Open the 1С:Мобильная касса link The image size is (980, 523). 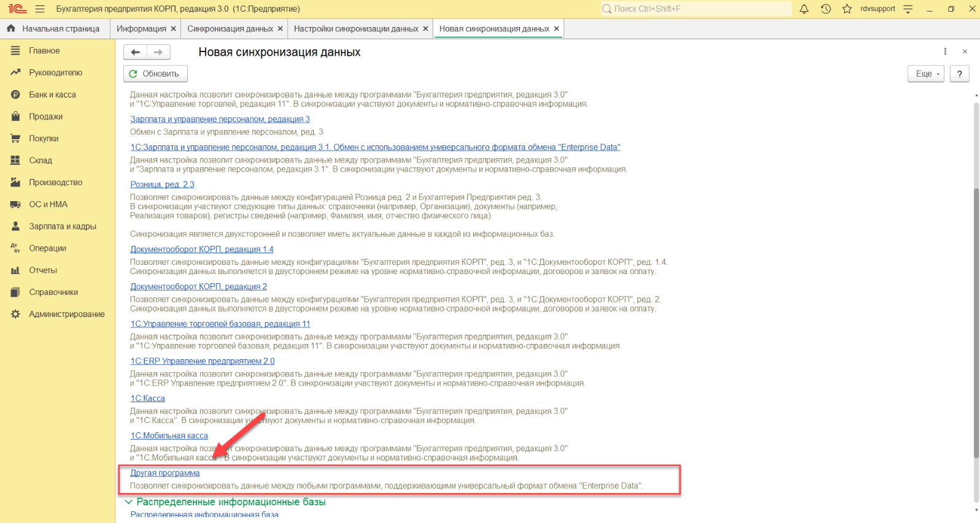tap(169, 436)
